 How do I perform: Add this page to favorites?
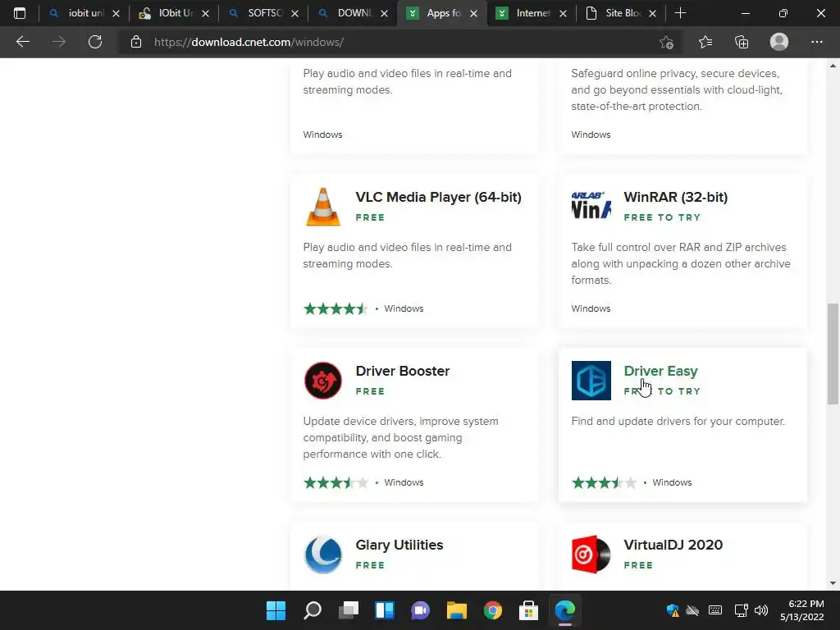coord(666,42)
